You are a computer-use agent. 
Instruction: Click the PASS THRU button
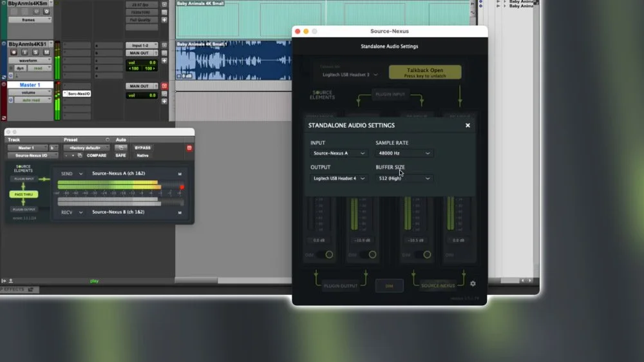coord(24,195)
